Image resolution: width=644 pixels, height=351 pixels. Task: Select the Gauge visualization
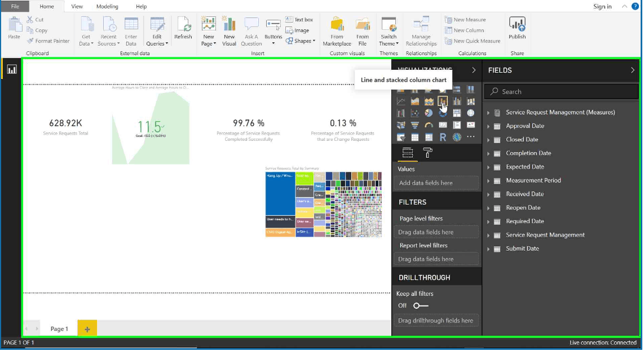tap(429, 125)
